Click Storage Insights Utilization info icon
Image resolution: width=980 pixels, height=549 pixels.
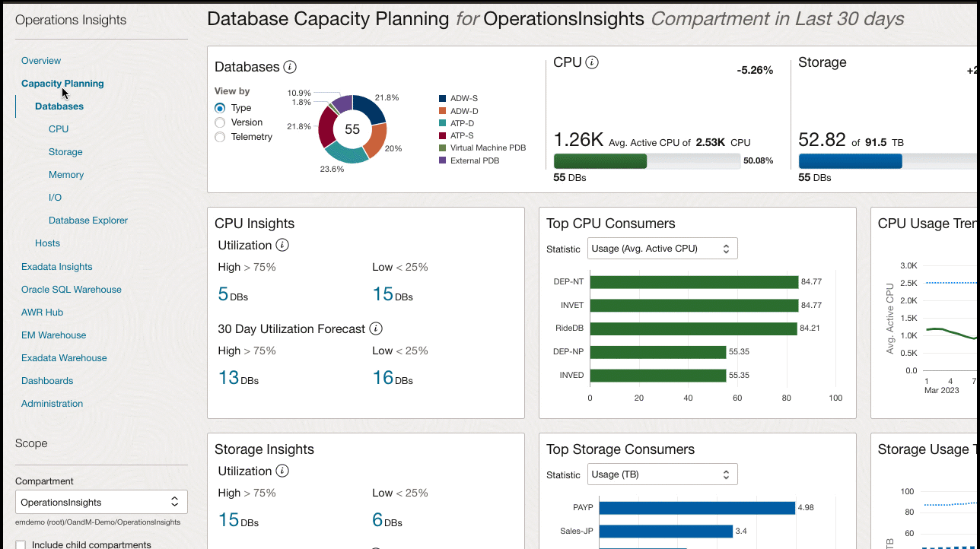pos(282,471)
